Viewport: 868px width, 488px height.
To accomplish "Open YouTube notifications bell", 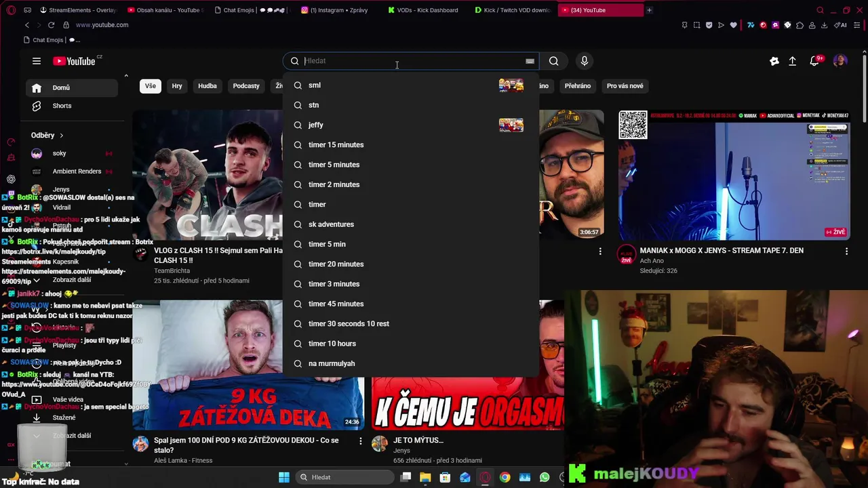I will click(814, 61).
